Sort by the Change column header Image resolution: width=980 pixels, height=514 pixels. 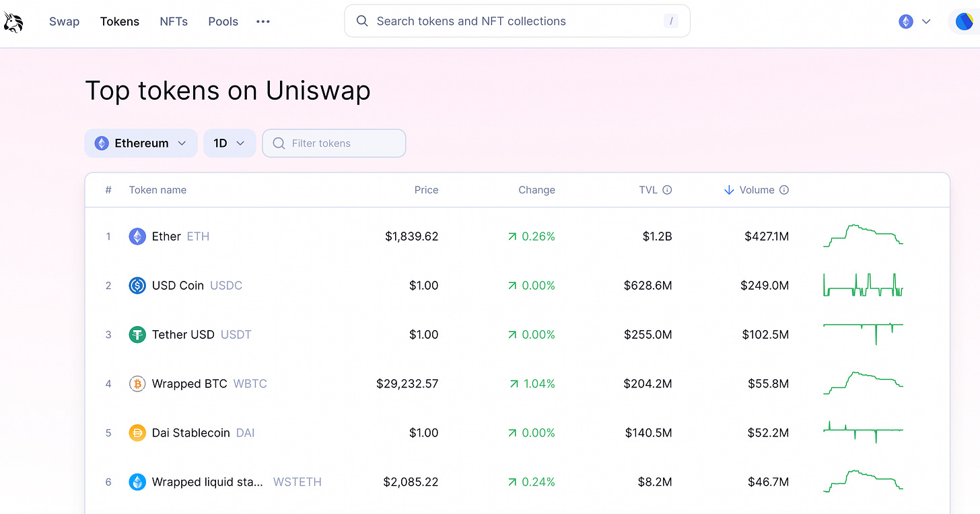point(536,190)
